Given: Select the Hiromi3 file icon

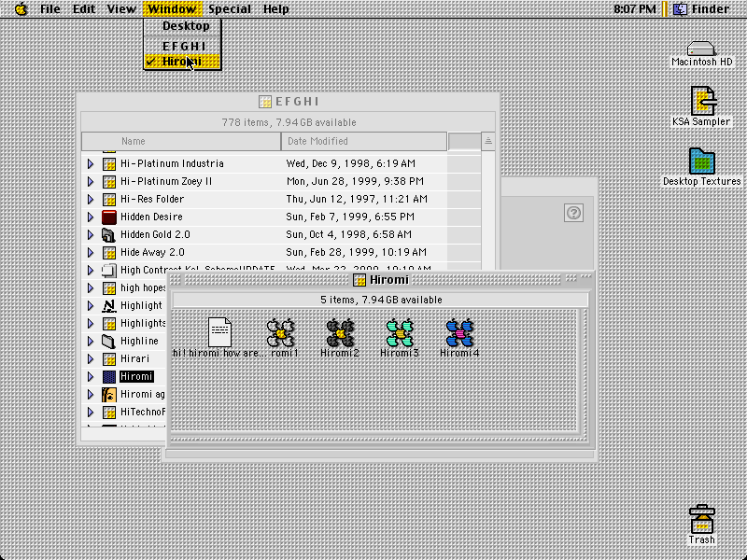Looking at the screenshot, I should coord(400,332).
